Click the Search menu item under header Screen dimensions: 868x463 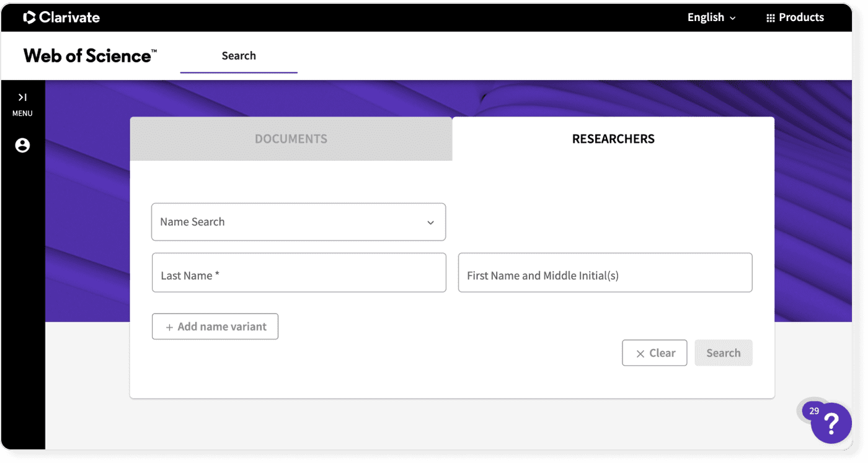pyautogui.click(x=239, y=56)
